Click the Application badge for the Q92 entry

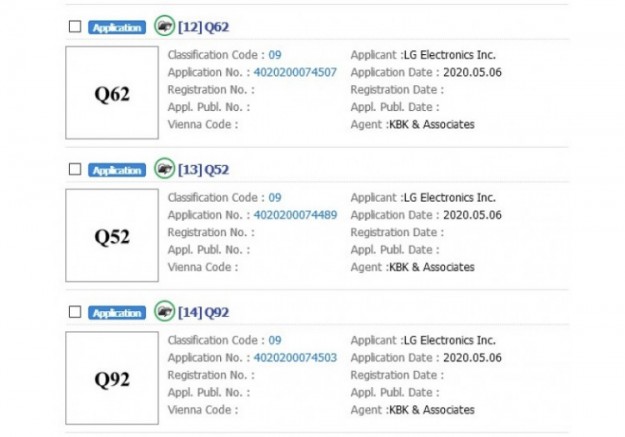tap(117, 313)
